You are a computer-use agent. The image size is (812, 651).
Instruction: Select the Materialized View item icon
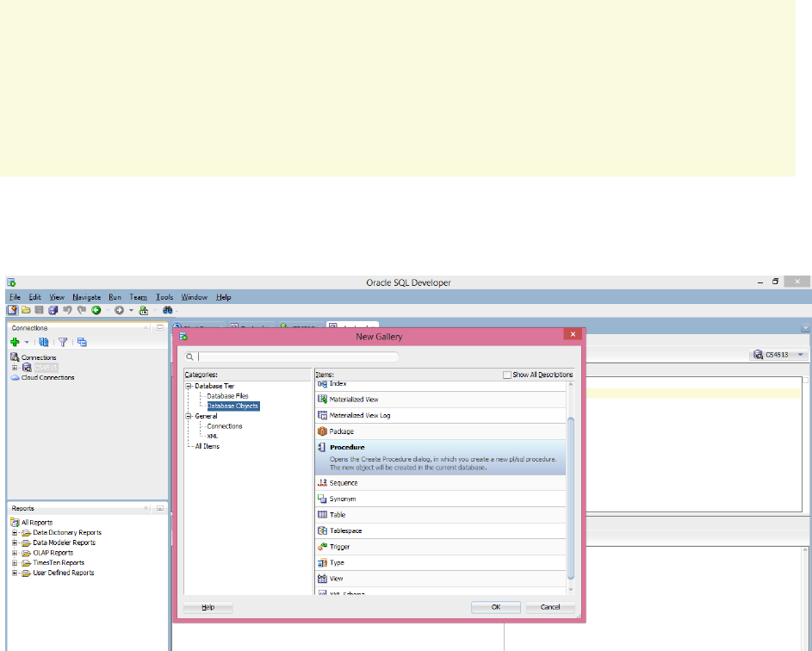pyautogui.click(x=322, y=400)
